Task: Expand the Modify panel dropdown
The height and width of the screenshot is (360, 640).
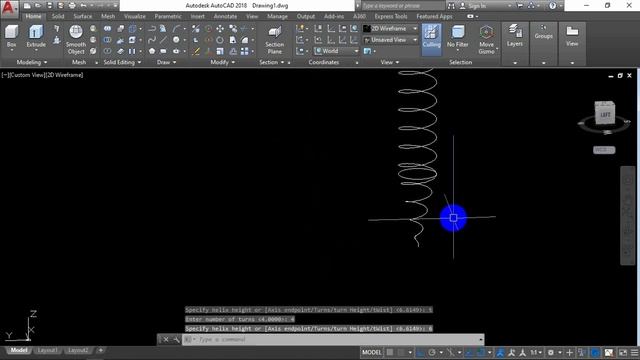Action: 222,62
